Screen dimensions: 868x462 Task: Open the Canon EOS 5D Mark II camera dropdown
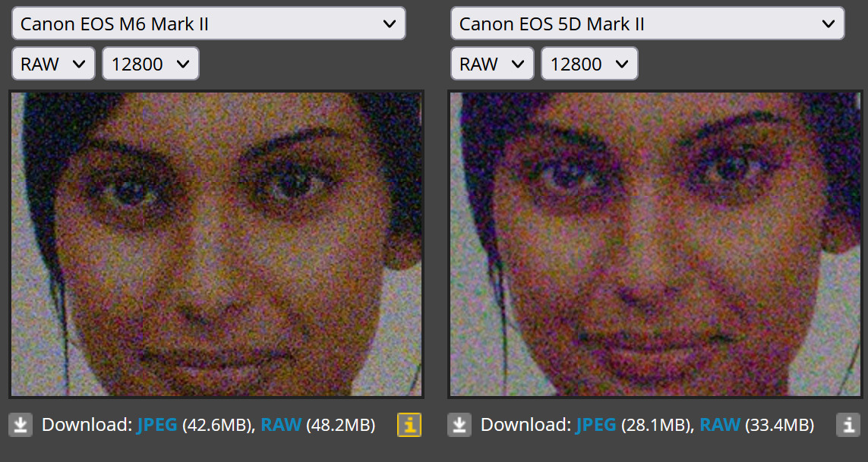click(x=648, y=24)
